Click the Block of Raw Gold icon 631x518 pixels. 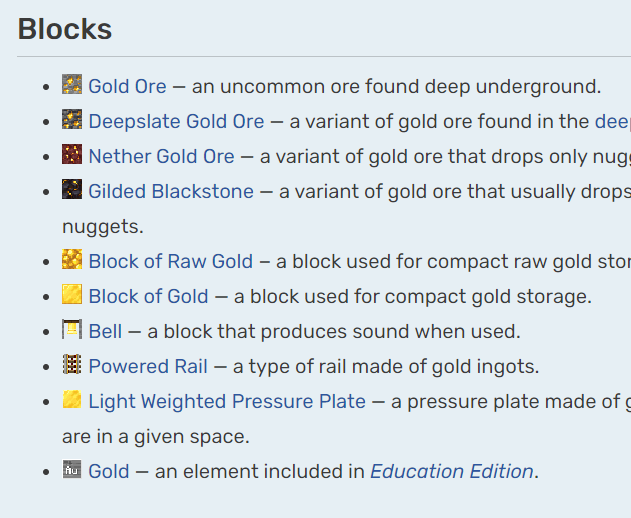pos(72,259)
